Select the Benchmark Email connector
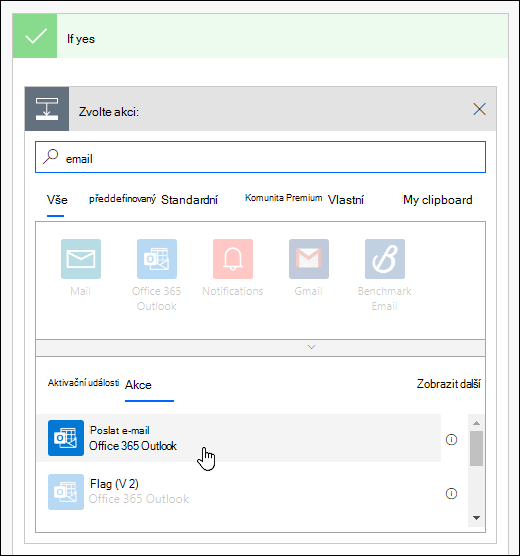This screenshot has width=520, height=556. click(385, 259)
